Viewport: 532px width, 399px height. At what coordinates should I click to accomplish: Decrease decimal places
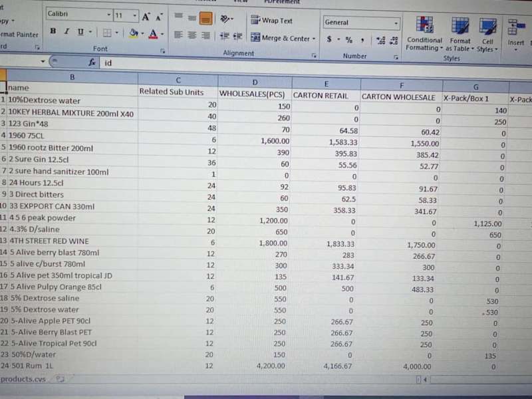(394, 41)
